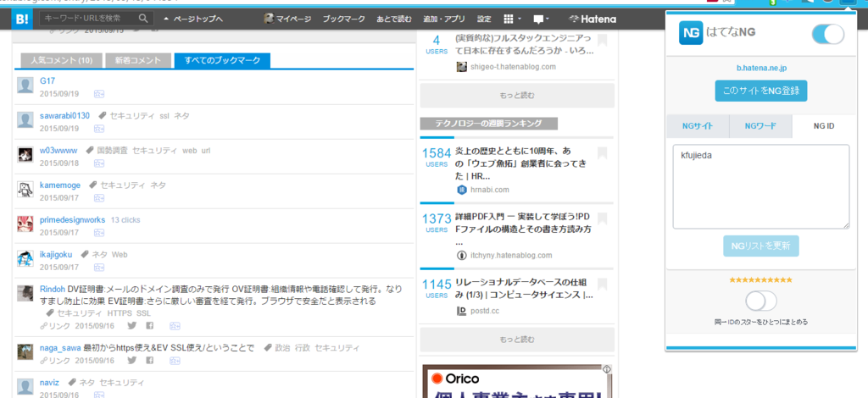This screenshot has height=398, width=868.
Task: Click the search magnifier icon in the header
Action: pyautogui.click(x=142, y=19)
